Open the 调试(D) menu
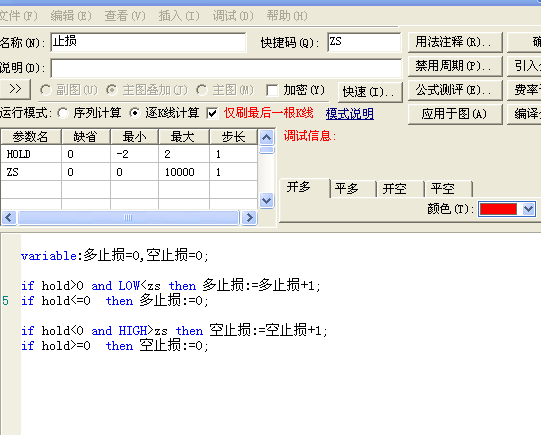The width and height of the screenshot is (541, 435). pyautogui.click(x=233, y=16)
